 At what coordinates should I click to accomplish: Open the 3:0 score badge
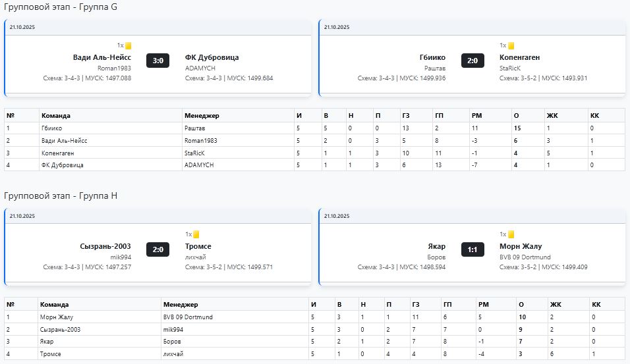pyautogui.click(x=158, y=61)
